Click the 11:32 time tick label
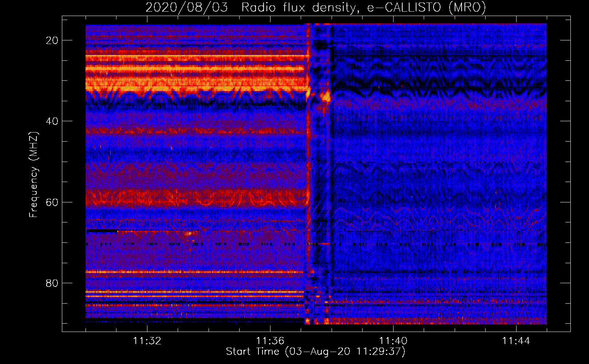Viewport: 589px width, 364px height. pos(147,341)
